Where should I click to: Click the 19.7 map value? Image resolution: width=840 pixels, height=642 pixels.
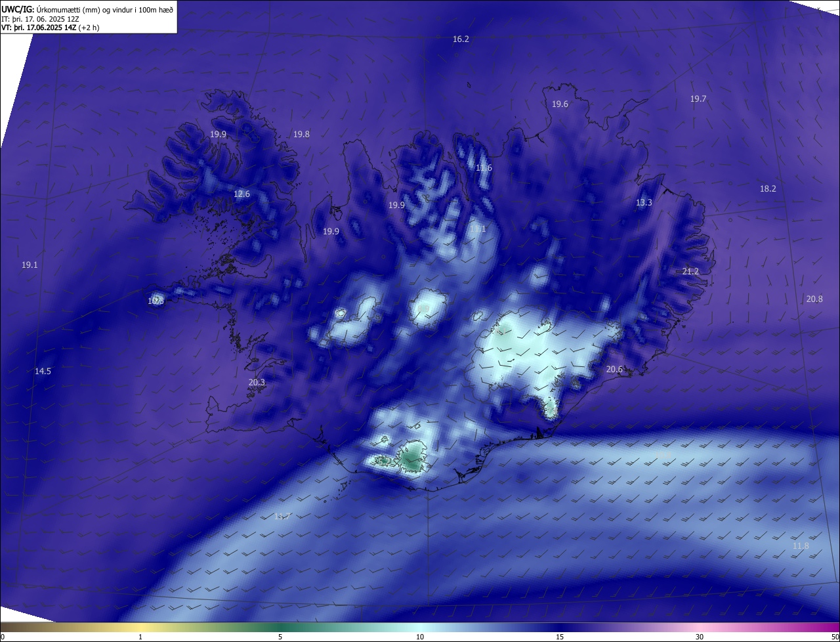click(698, 99)
